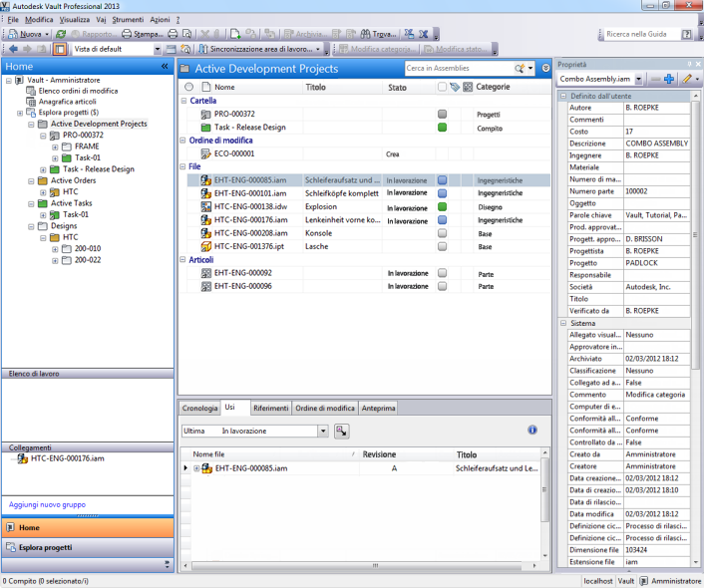Screen dimensions: 704x588
Task: Click the expand-selection icon beside Ultima dropdown
Action: [x=342, y=431]
